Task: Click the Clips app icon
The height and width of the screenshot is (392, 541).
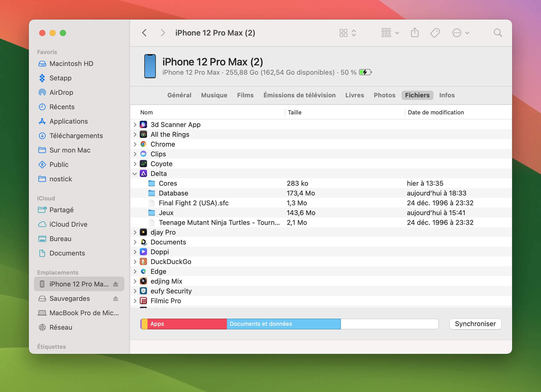Action: coord(144,154)
